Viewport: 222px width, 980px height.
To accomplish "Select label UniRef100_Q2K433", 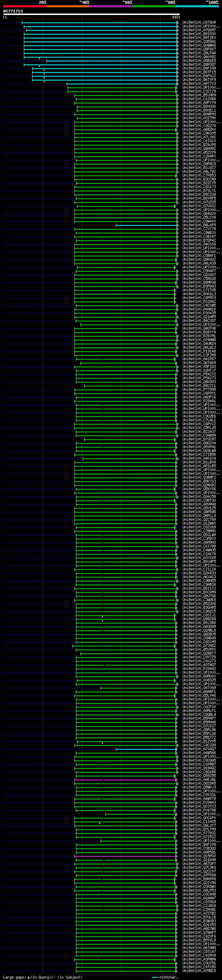I will (199, 573).
